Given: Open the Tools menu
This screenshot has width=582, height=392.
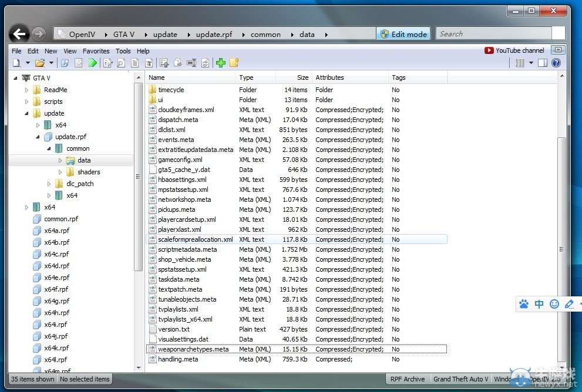Looking at the screenshot, I should point(123,51).
